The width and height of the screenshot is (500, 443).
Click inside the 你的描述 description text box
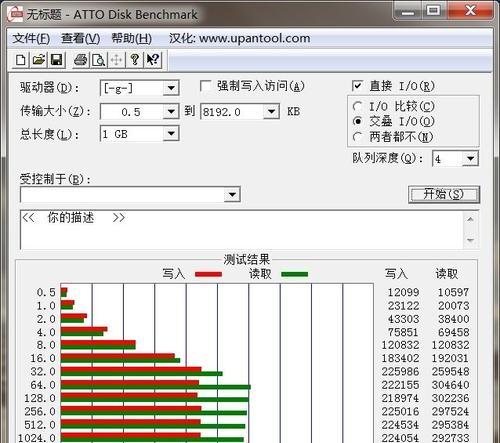[242, 230]
